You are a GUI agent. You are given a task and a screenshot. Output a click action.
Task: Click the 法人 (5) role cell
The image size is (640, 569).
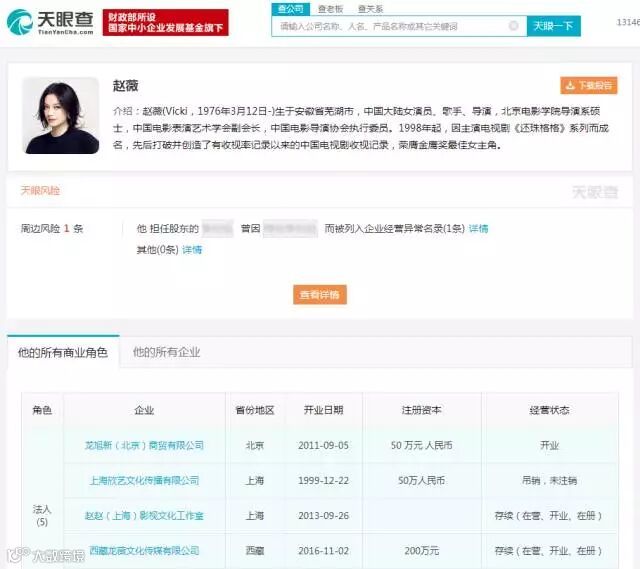click(42, 516)
